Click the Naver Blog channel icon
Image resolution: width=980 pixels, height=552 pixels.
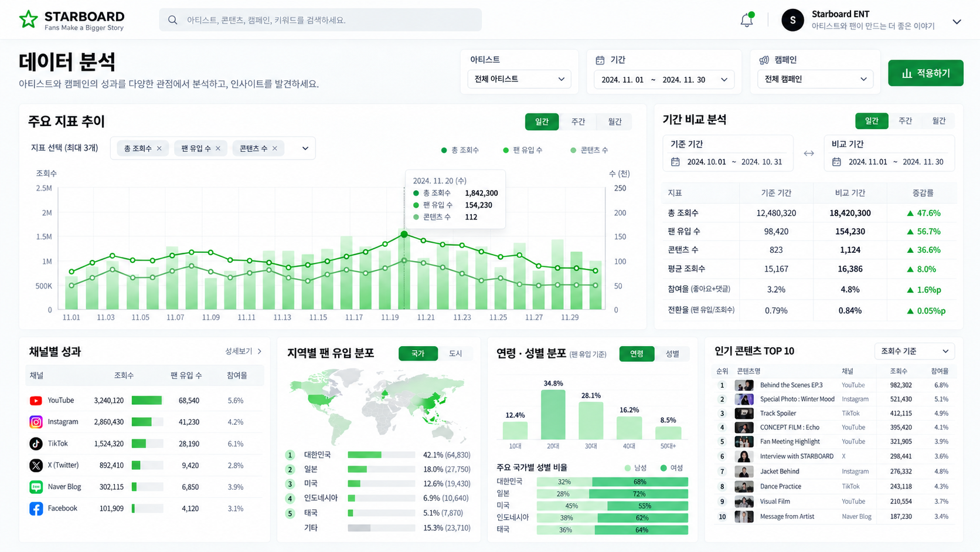point(36,487)
